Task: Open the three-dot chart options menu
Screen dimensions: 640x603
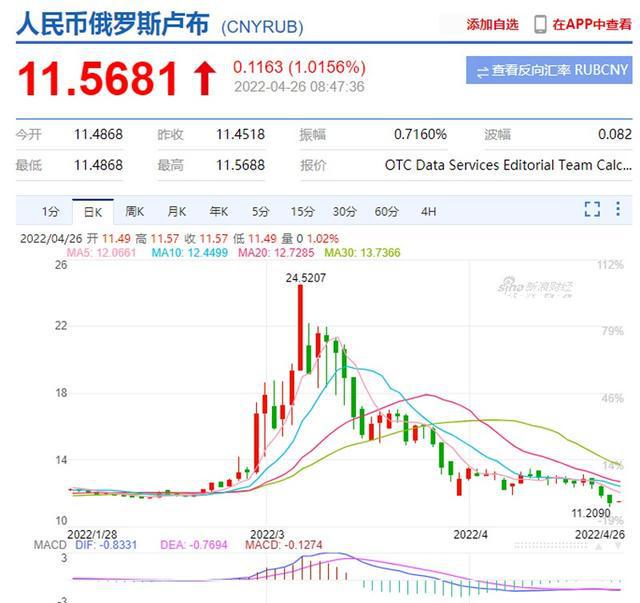Action: tap(618, 209)
